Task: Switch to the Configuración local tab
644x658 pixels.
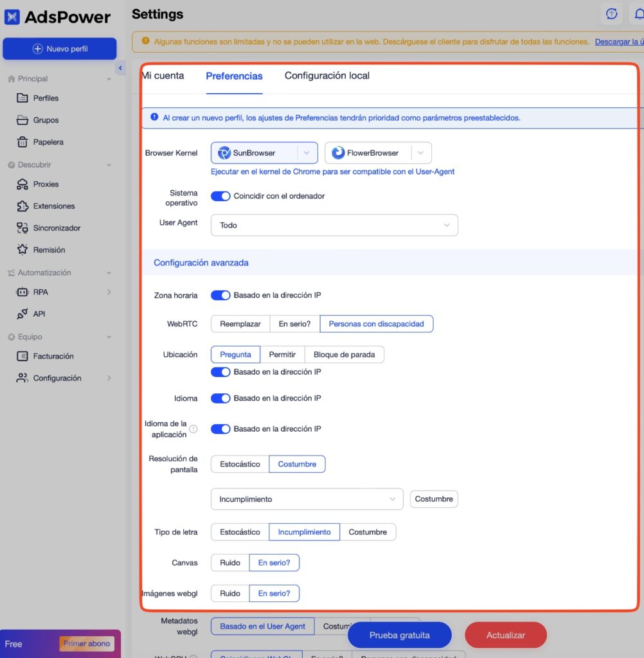Action: tap(326, 75)
